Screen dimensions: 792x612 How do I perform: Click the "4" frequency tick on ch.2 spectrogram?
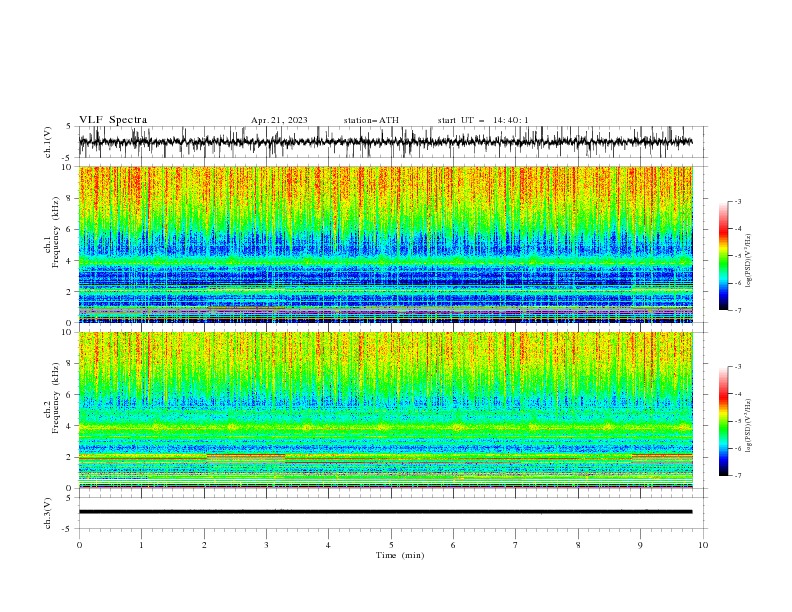69,426
